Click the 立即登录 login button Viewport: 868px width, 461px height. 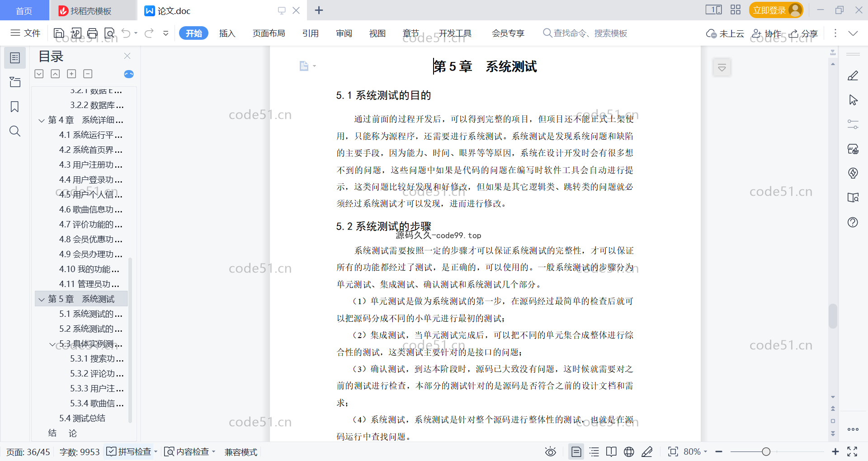pos(776,10)
